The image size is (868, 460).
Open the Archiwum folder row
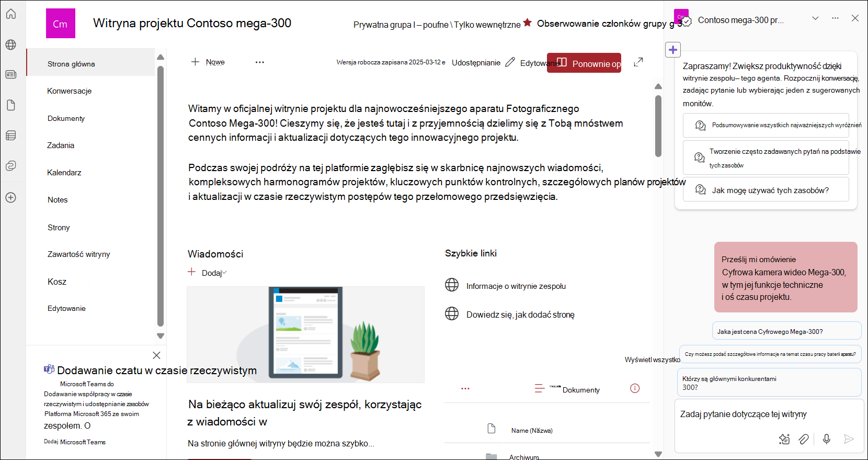[x=547, y=456]
